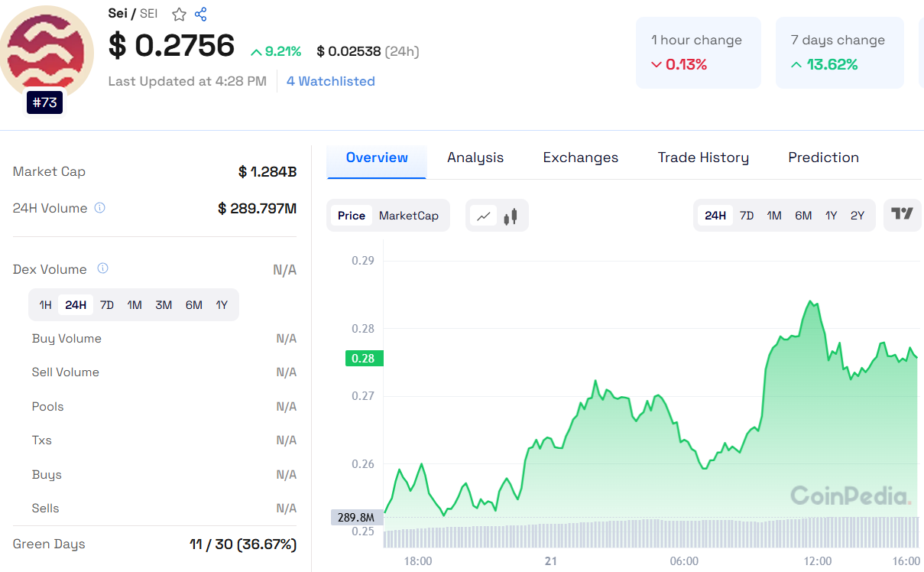This screenshot has width=924, height=572.
Task: Click the 289.8M volume marker on chart
Action: pos(357,518)
